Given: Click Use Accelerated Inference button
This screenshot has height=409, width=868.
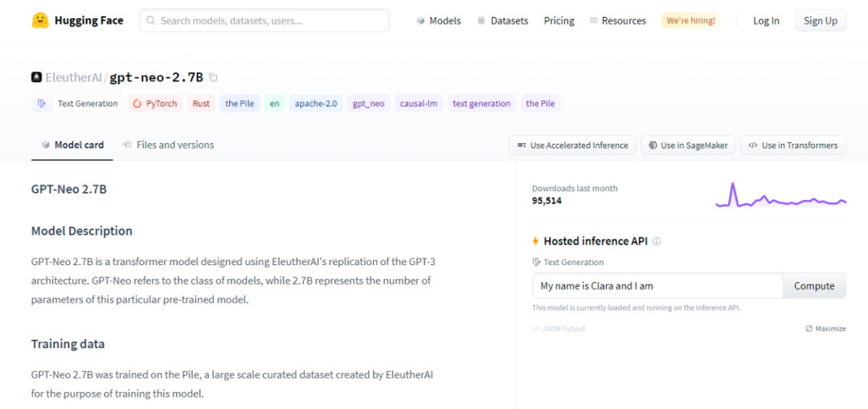Looking at the screenshot, I should point(572,145).
